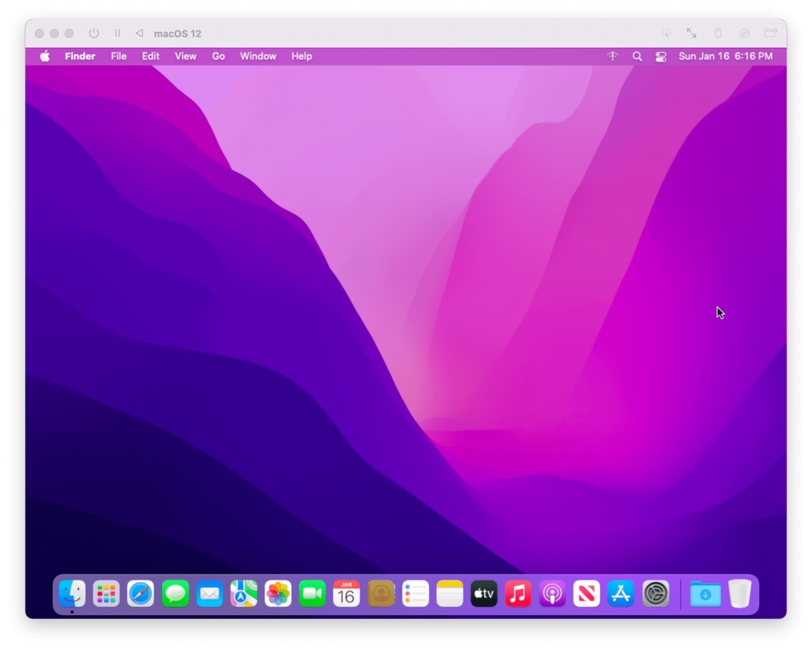Screen dimensions: 812x650
Task: Launch the App Store
Action: tap(620, 594)
